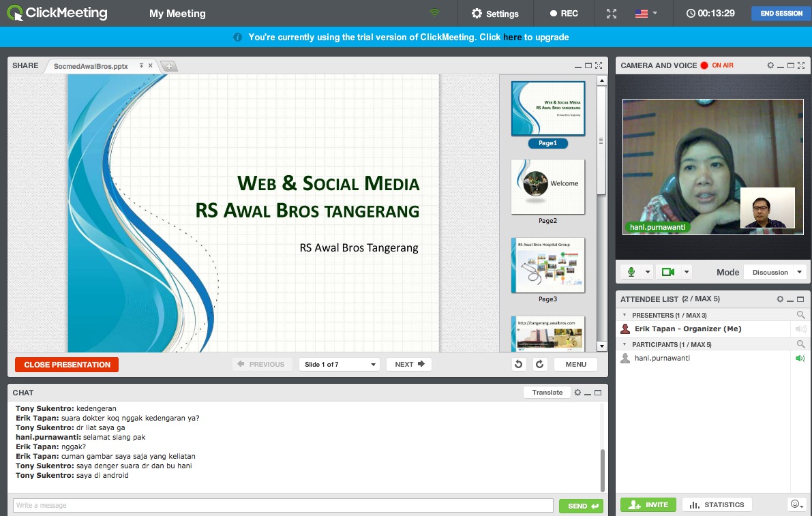This screenshot has width=812, height=516.
Task: Search presenters with the magnifier icon
Action: coord(800,315)
